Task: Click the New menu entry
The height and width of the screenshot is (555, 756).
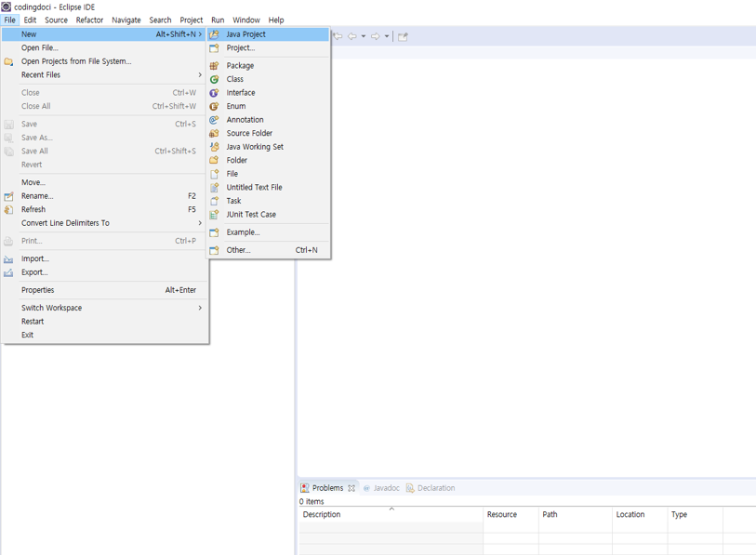Action: pos(105,34)
